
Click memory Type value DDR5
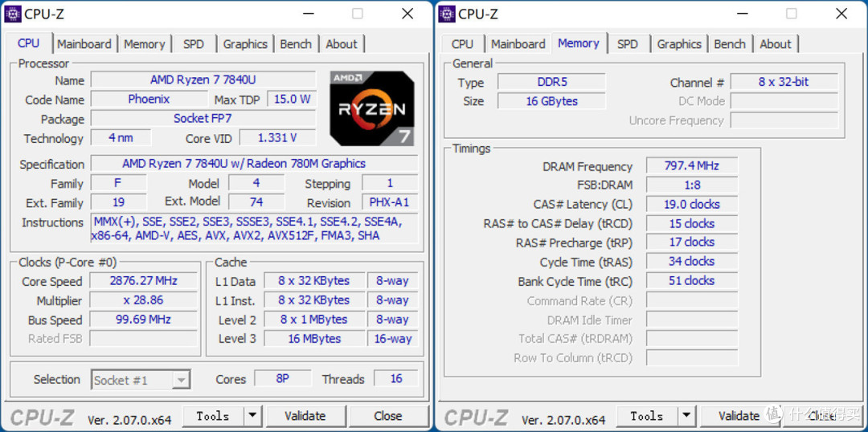pos(551,82)
